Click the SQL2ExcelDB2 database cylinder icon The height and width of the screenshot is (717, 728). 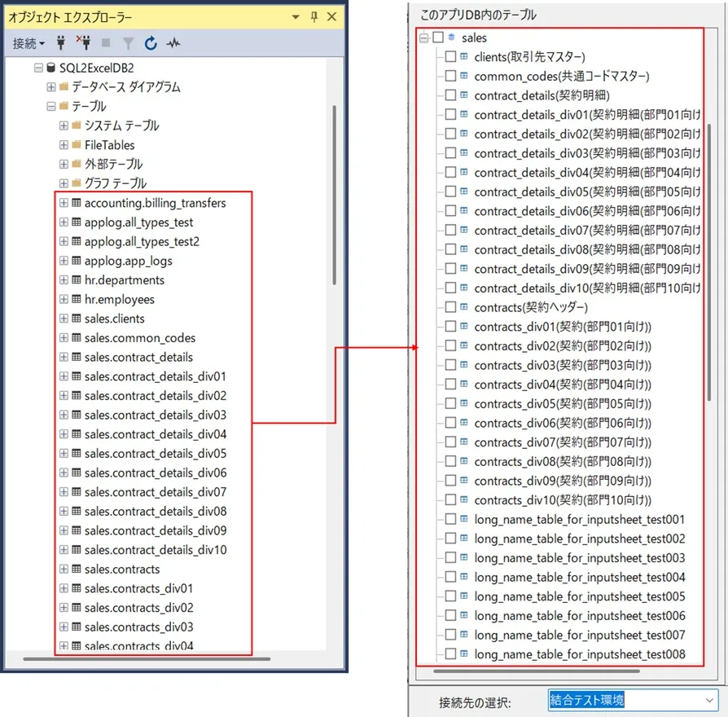point(51,68)
